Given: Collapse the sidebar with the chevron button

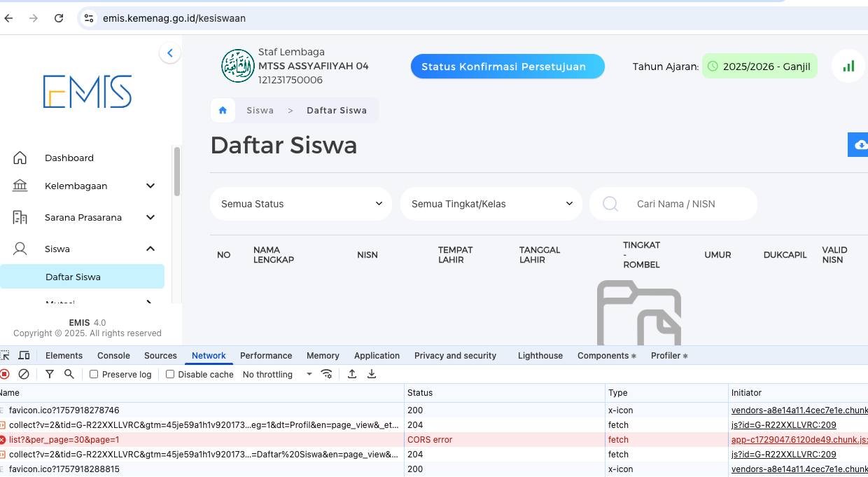Looking at the screenshot, I should click(169, 53).
